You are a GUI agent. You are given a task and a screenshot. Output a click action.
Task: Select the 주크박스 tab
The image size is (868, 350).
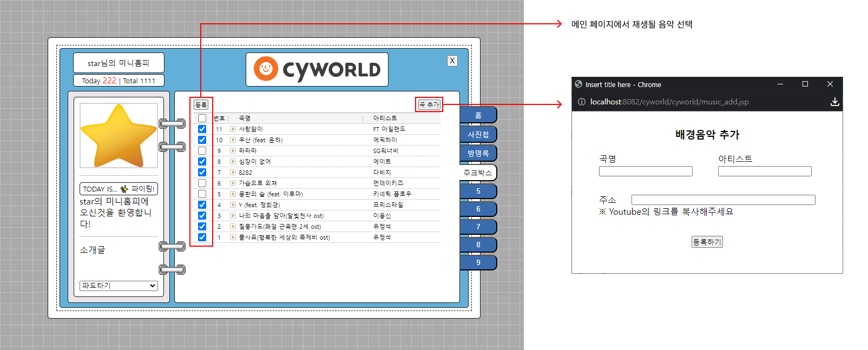tap(477, 173)
